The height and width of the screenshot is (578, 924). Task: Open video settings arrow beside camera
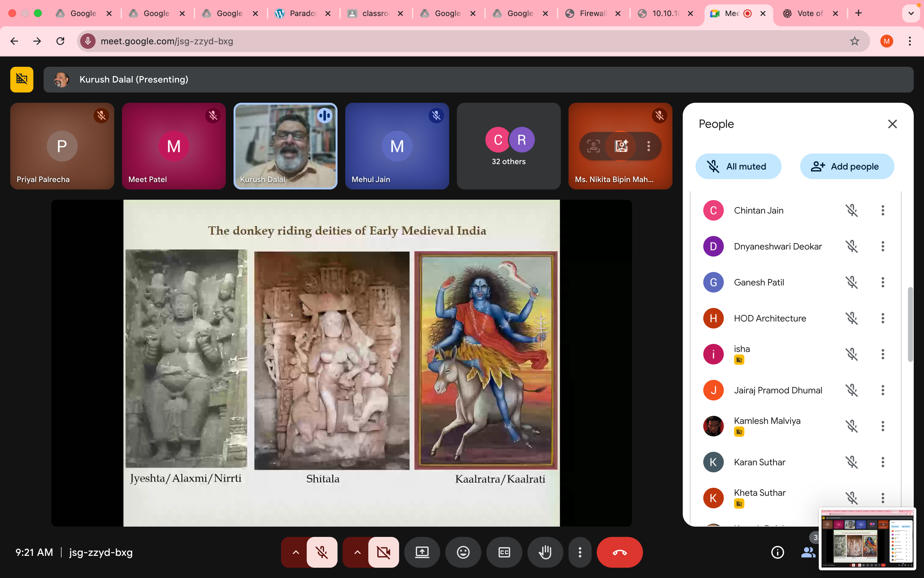click(x=357, y=552)
